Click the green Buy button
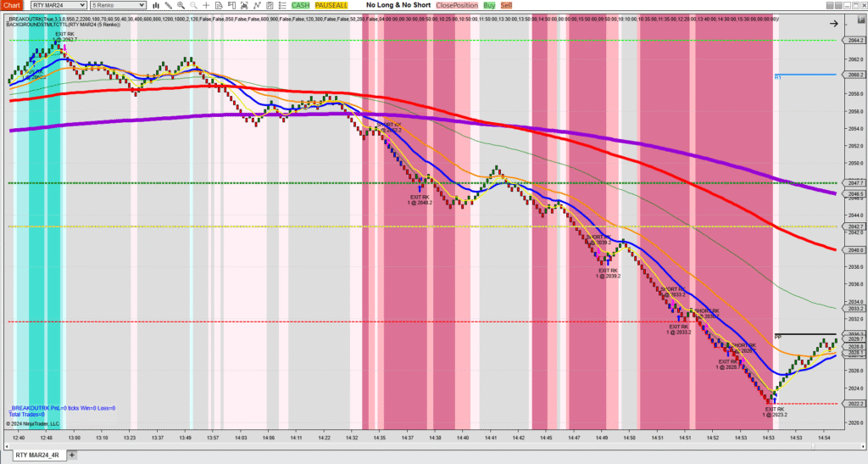The height and width of the screenshot is (464, 868). (489, 5)
